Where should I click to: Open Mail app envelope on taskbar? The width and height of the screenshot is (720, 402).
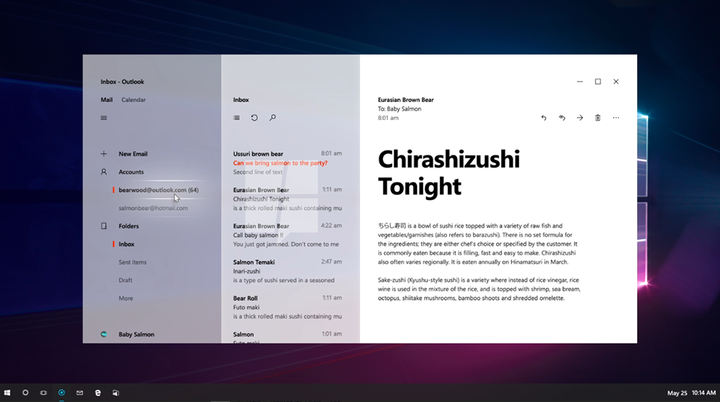pyautogui.click(x=79, y=393)
